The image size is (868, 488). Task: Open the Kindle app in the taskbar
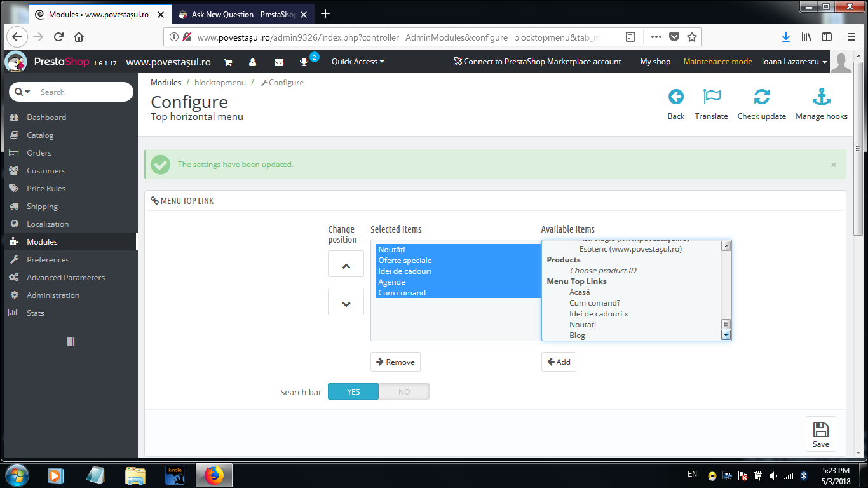175,475
